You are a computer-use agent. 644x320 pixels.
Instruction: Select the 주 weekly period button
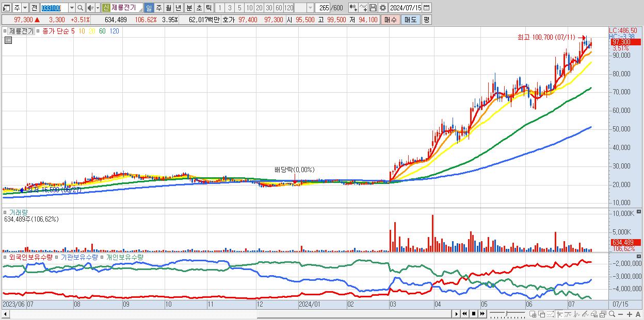click(159, 8)
